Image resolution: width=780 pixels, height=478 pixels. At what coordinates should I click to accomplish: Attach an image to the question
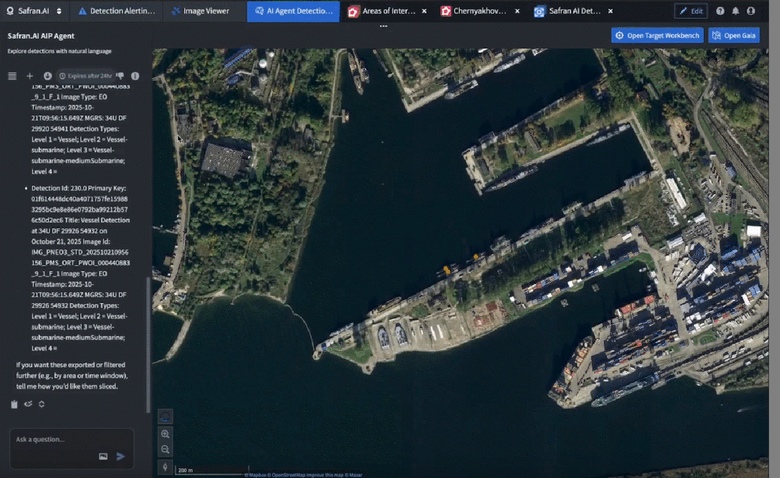click(103, 456)
